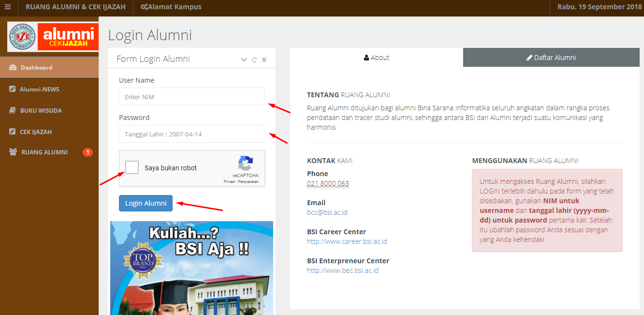
Task: Click the Password label
Action: point(134,118)
